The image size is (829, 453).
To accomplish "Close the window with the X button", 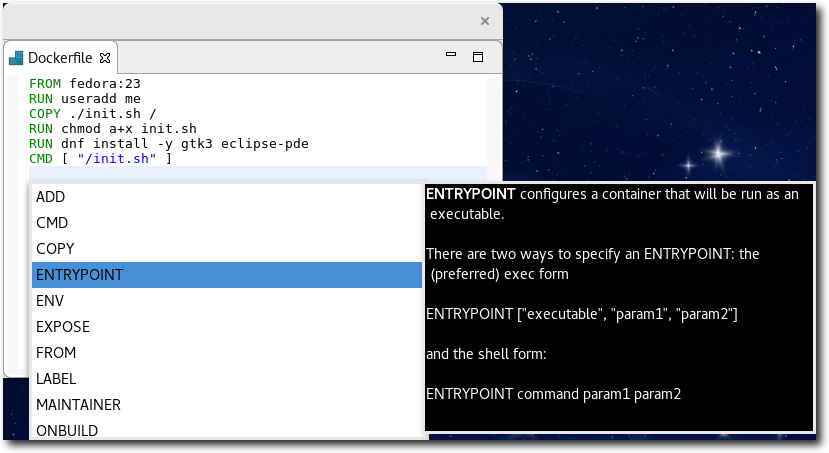I will click(x=485, y=20).
